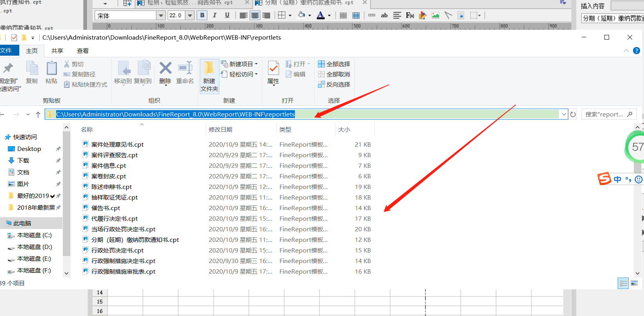Click the unmerge cells grid icon

356,15
